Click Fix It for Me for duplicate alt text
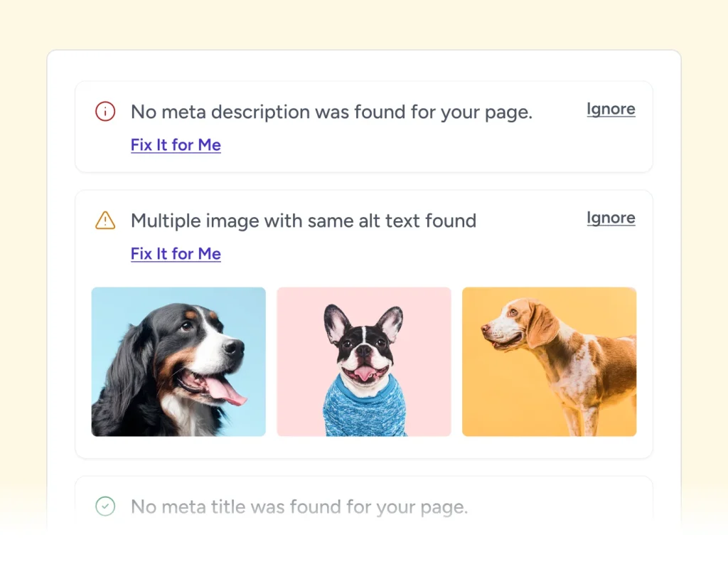The image size is (728, 572). 176,254
